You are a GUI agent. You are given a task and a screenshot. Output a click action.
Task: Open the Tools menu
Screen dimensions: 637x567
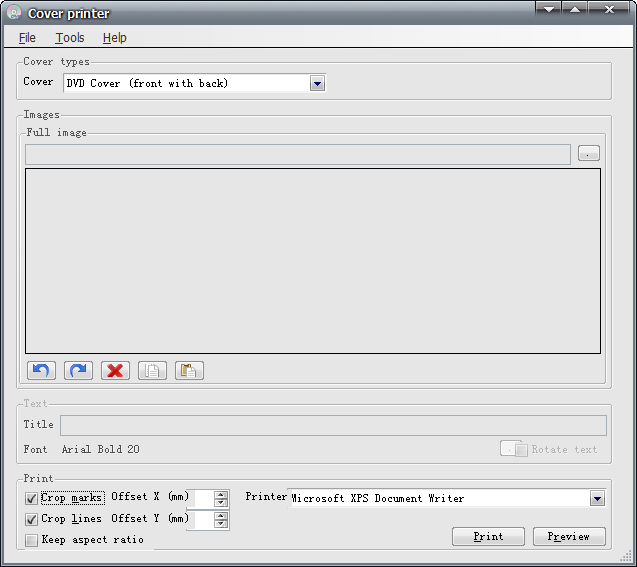(x=70, y=38)
